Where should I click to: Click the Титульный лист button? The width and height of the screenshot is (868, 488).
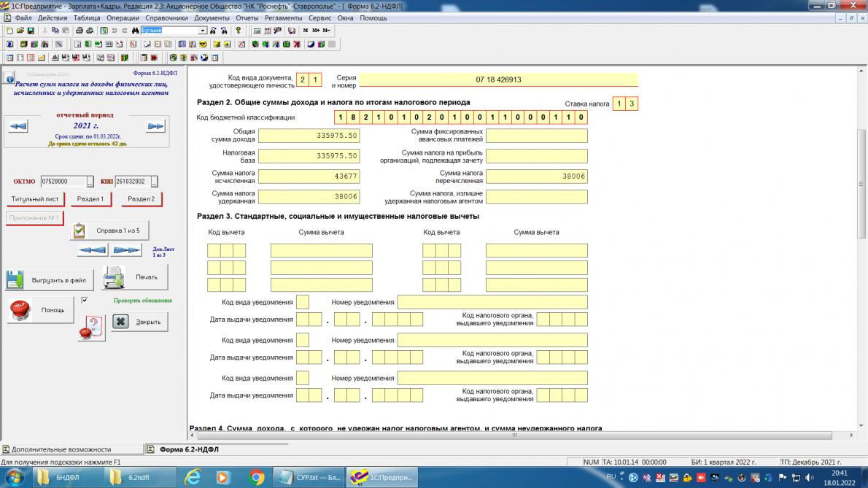click(x=35, y=199)
